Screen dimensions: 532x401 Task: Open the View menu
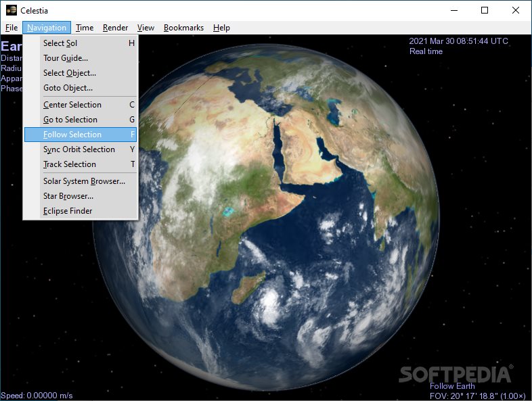pyautogui.click(x=146, y=28)
